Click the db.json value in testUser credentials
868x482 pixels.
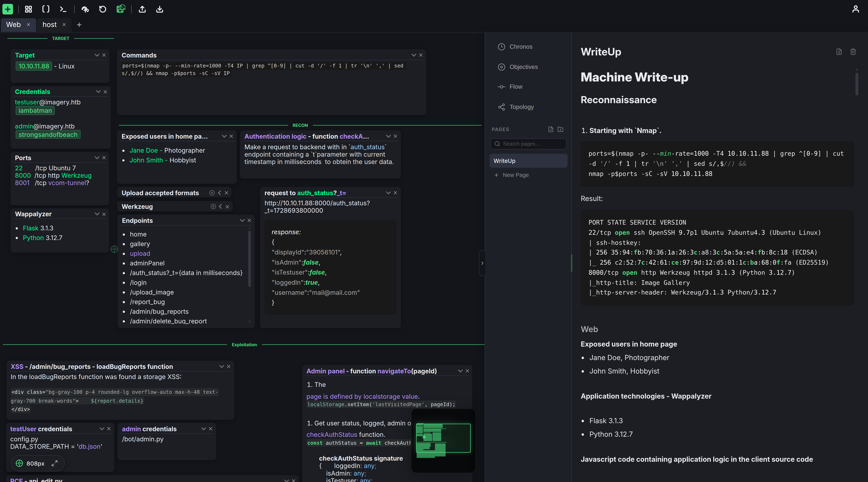pos(89,447)
